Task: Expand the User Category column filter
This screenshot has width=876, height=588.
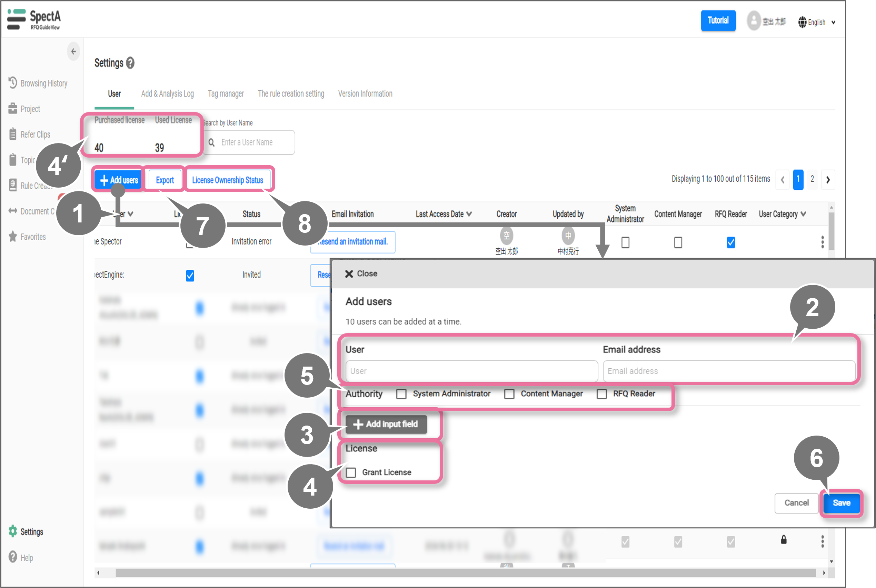Action: tap(803, 214)
